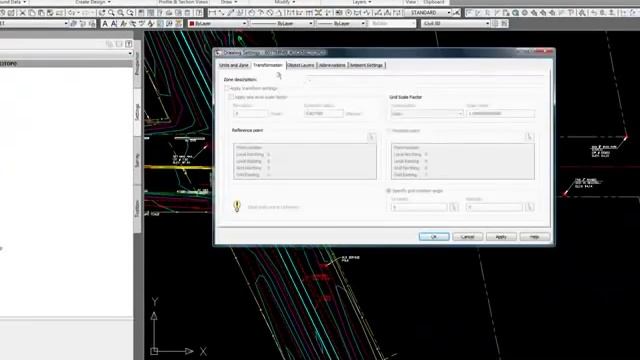Screen dimensions: 640x360
Task: Pick rotation point using its pick icon
Action: click(529, 137)
